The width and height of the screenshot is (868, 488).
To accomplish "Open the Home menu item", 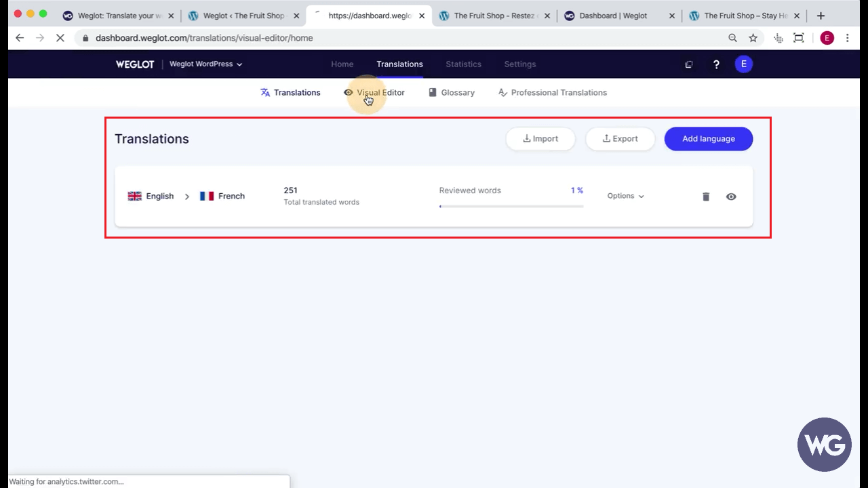I will pyautogui.click(x=342, y=64).
